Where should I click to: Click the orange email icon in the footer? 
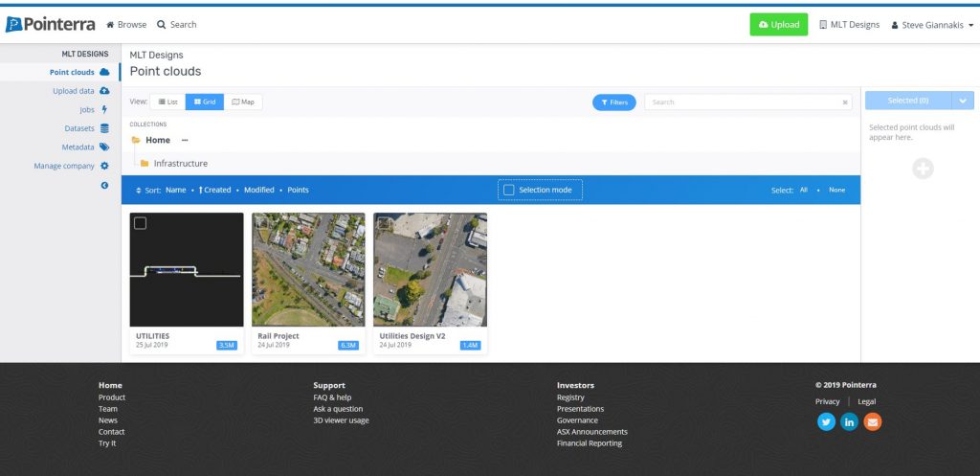pyautogui.click(x=872, y=421)
